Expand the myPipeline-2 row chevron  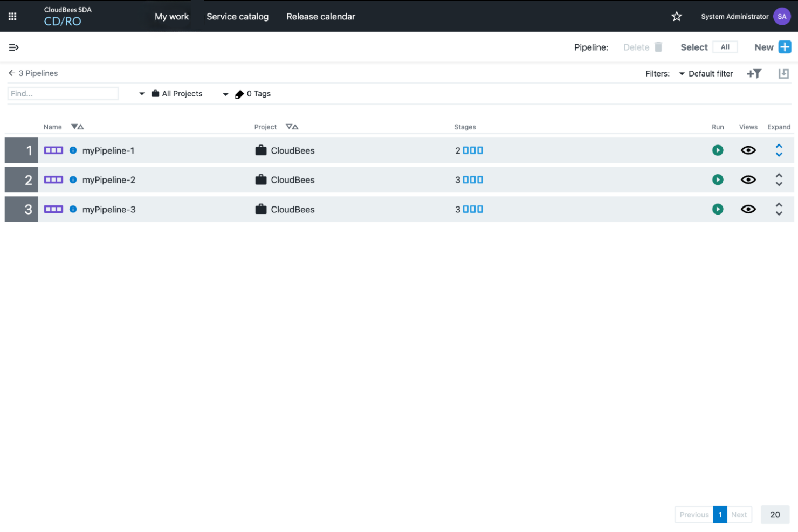(779, 179)
